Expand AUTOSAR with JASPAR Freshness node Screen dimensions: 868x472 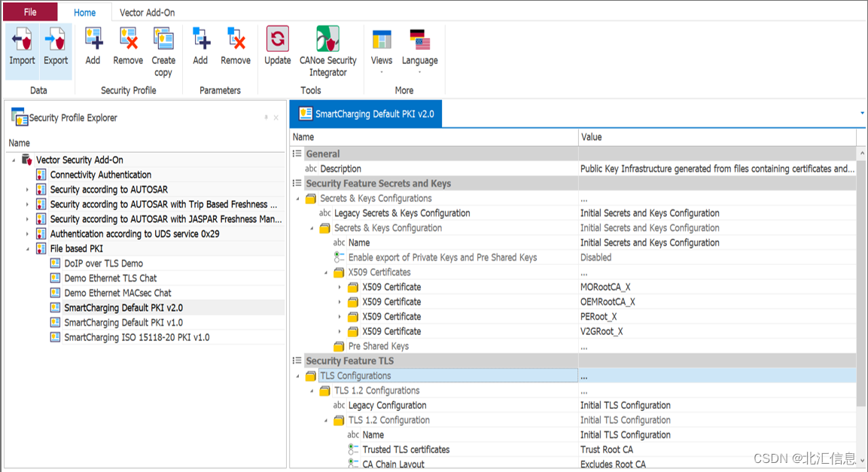point(27,219)
